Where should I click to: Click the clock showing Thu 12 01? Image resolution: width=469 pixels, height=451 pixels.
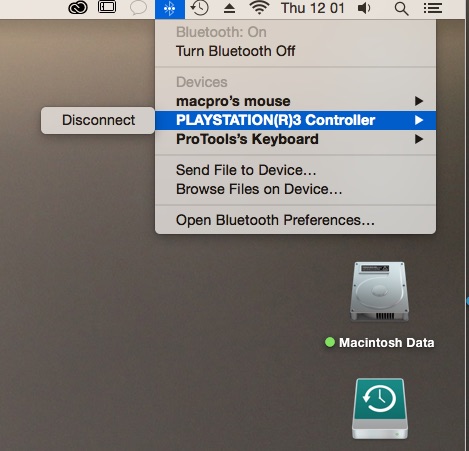pos(312,8)
